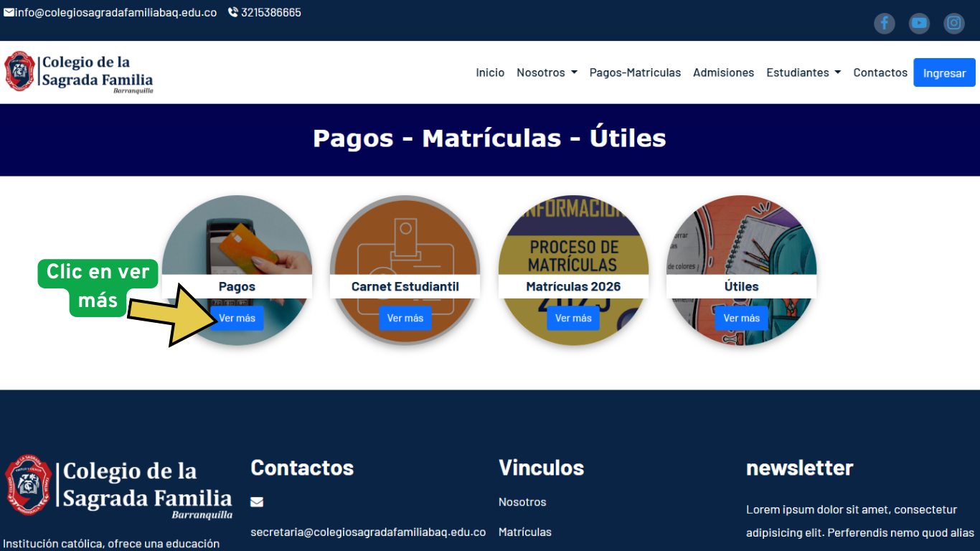Open the Nosotros link in footer Vinculos

pos(522,502)
